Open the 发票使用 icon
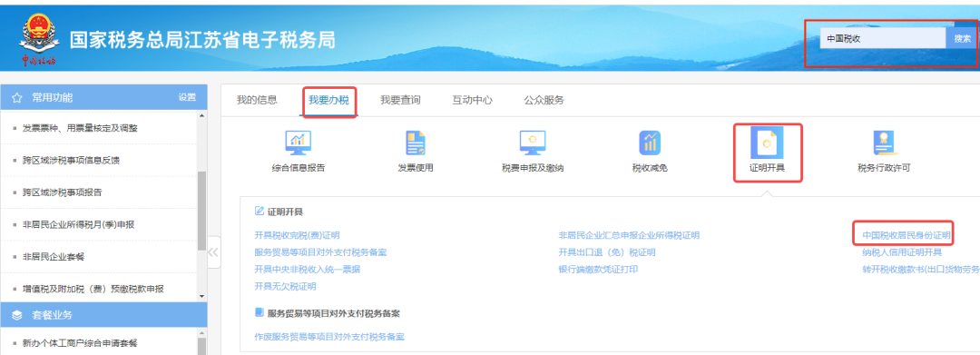The width and height of the screenshot is (980, 355). (416, 143)
